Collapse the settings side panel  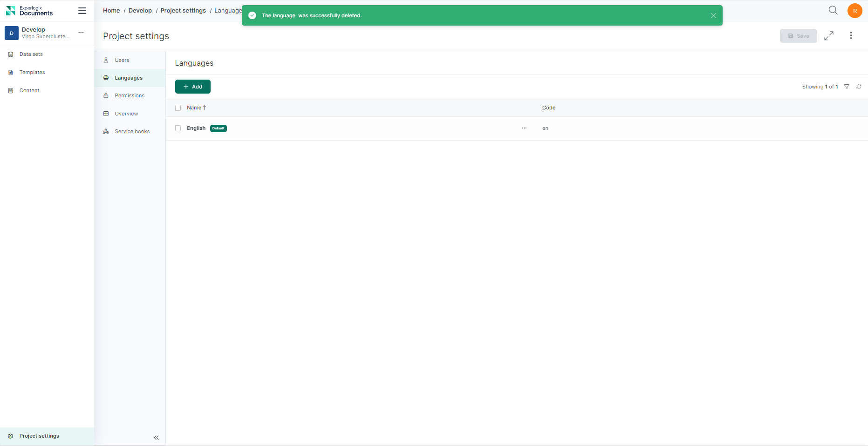(157, 438)
